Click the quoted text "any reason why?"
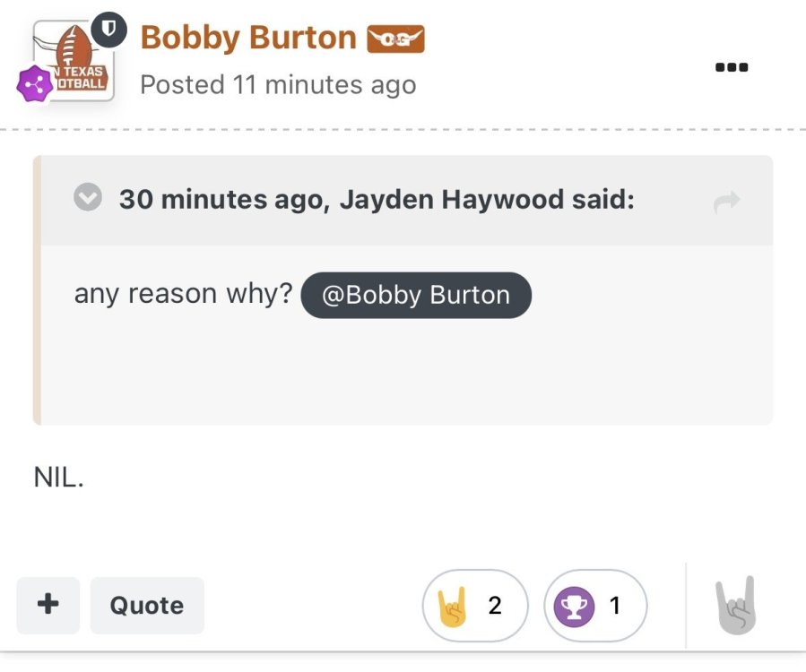 pos(183,294)
